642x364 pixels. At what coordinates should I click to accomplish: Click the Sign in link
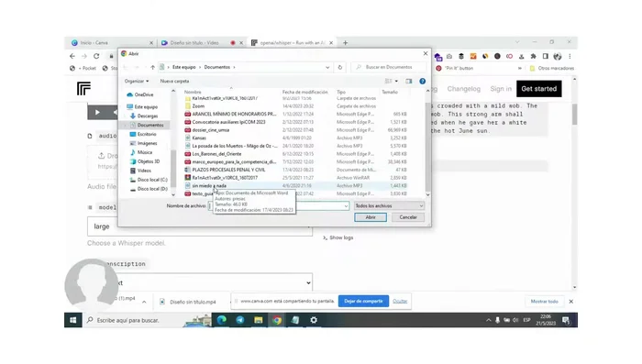pos(501,89)
